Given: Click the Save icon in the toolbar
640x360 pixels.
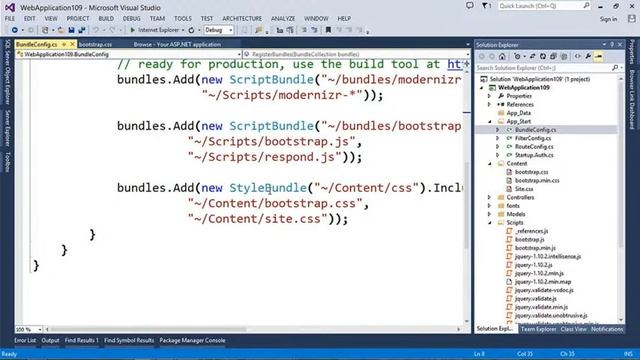Looking at the screenshot, I should (x=71, y=30).
